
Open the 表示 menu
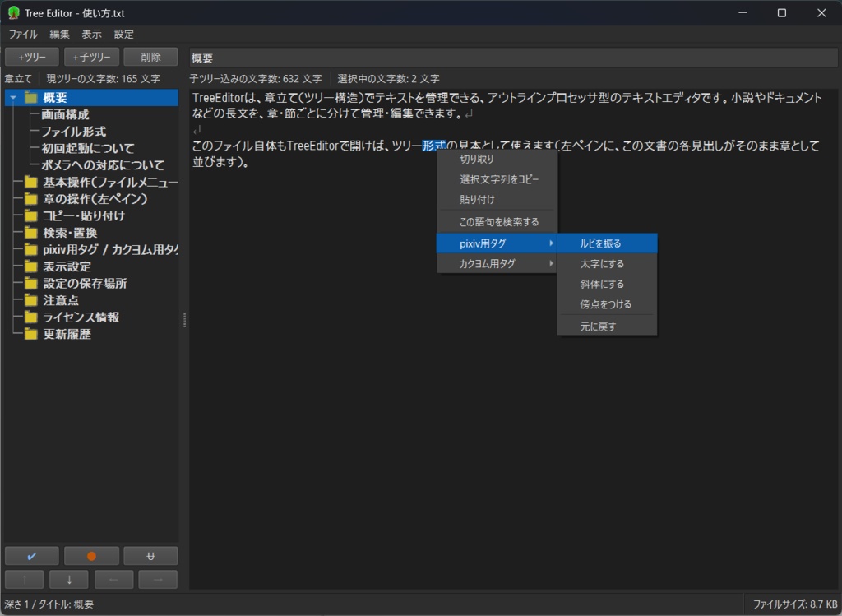click(x=91, y=34)
